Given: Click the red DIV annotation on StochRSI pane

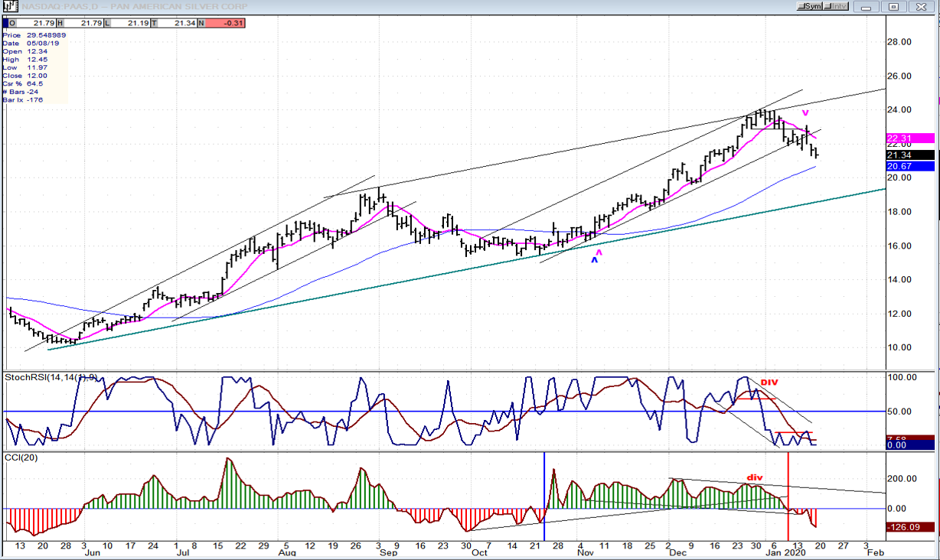Looking at the screenshot, I should (x=769, y=382).
